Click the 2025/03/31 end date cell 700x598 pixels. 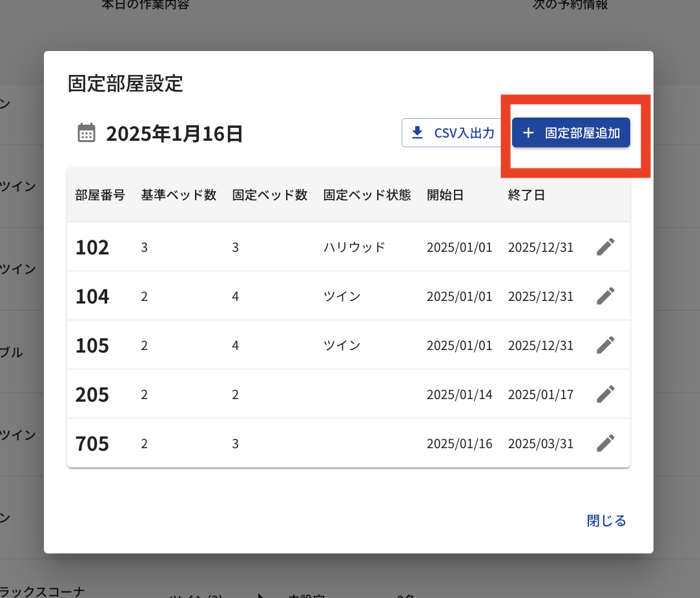point(540,444)
